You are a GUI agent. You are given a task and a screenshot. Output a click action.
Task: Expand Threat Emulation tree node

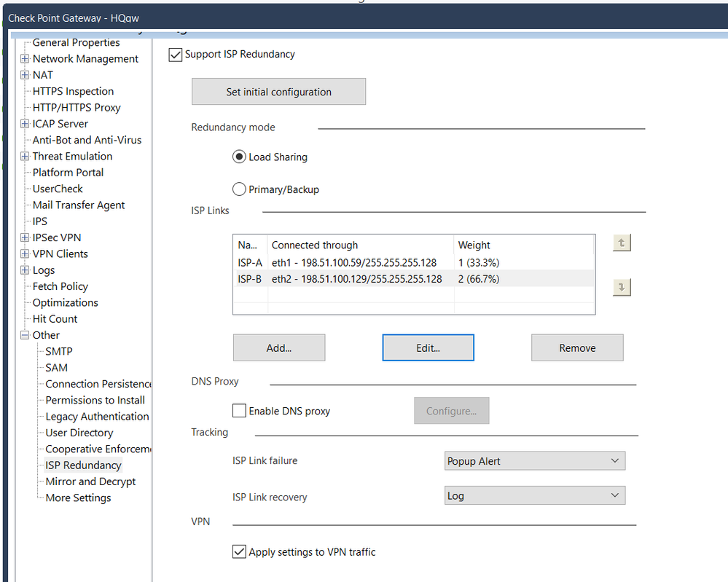tap(25, 157)
